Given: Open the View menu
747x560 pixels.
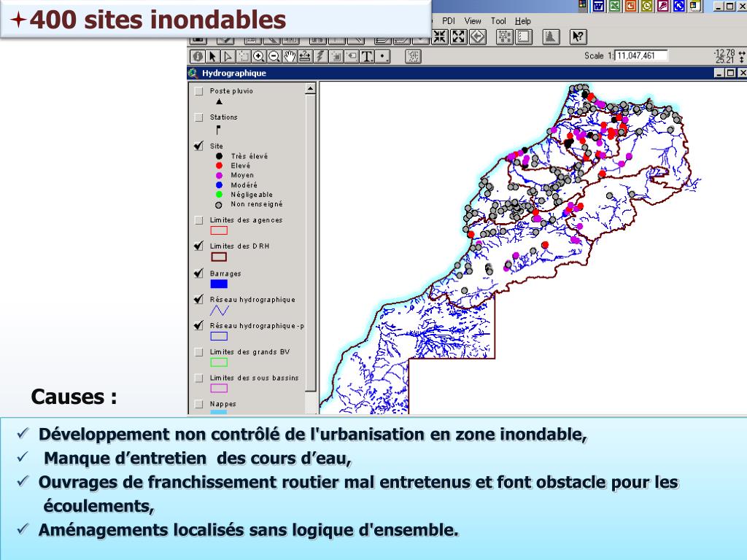Looking at the screenshot, I should (x=473, y=21).
